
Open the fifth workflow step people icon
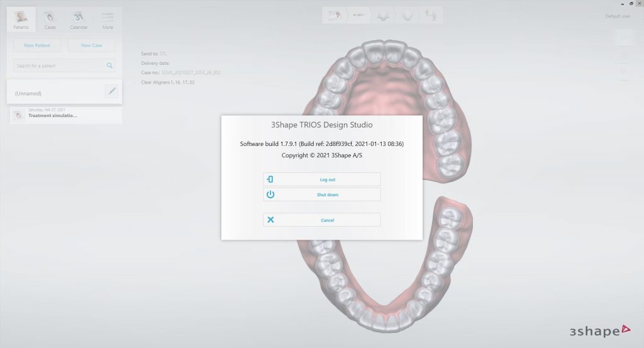pyautogui.click(x=430, y=14)
